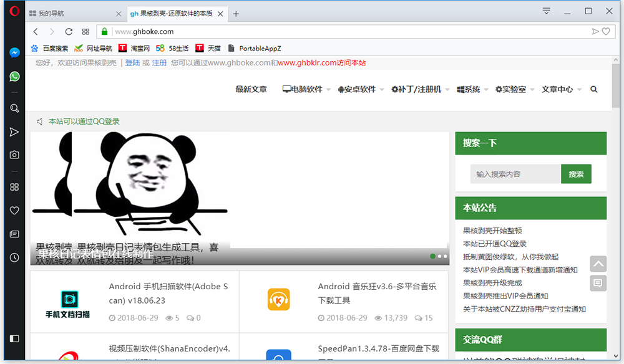Open the 注册 link in the top bar
This screenshot has height=364, width=624.
click(x=159, y=63)
